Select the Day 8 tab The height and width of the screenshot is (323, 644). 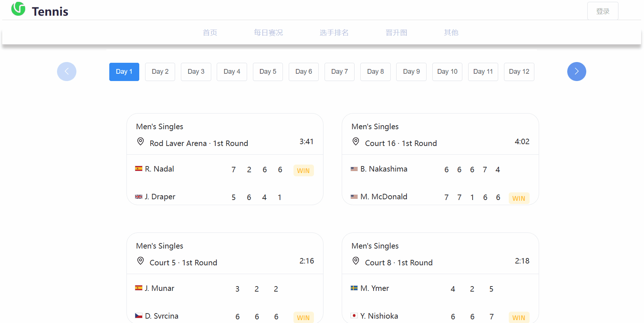tap(375, 72)
